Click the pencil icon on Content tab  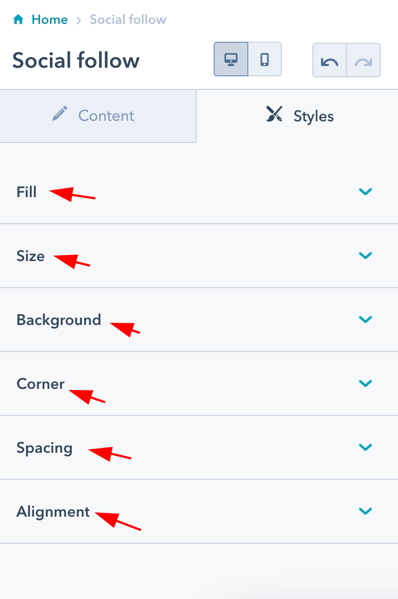coord(60,114)
